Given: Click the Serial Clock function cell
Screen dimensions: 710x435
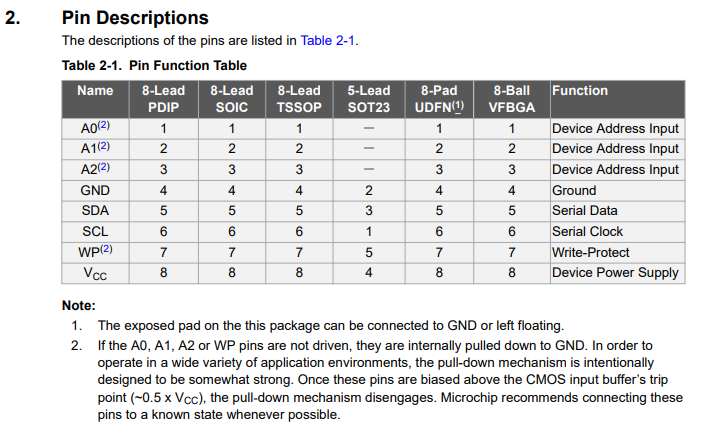Looking at the screenshot, I should pos(617,232).
